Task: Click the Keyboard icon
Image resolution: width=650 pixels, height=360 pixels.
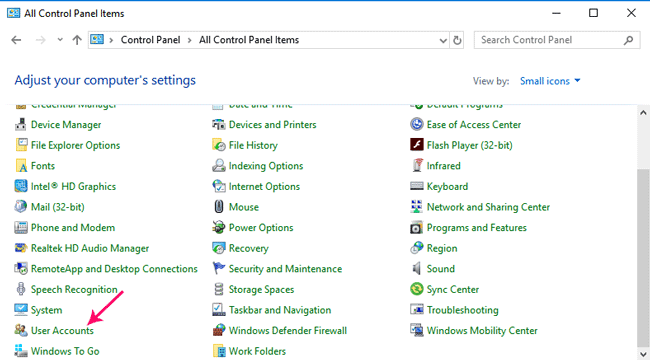Action: (x=417, y=186)
